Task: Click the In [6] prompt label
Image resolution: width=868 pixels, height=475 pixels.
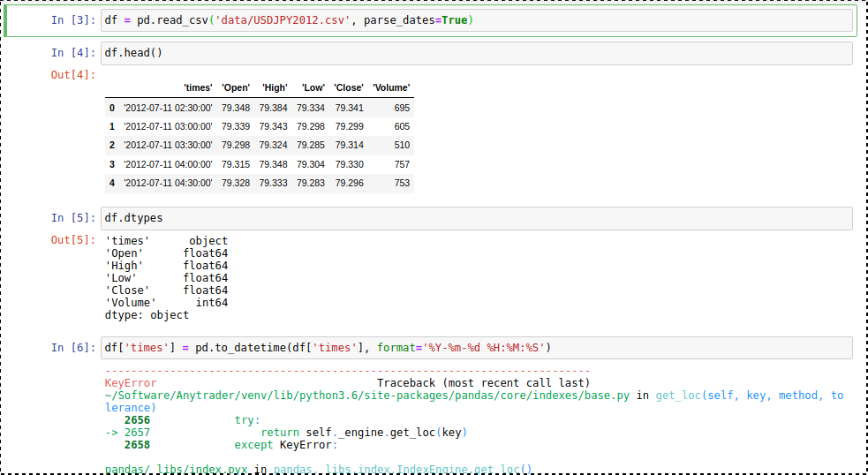Action: point(73,348)
